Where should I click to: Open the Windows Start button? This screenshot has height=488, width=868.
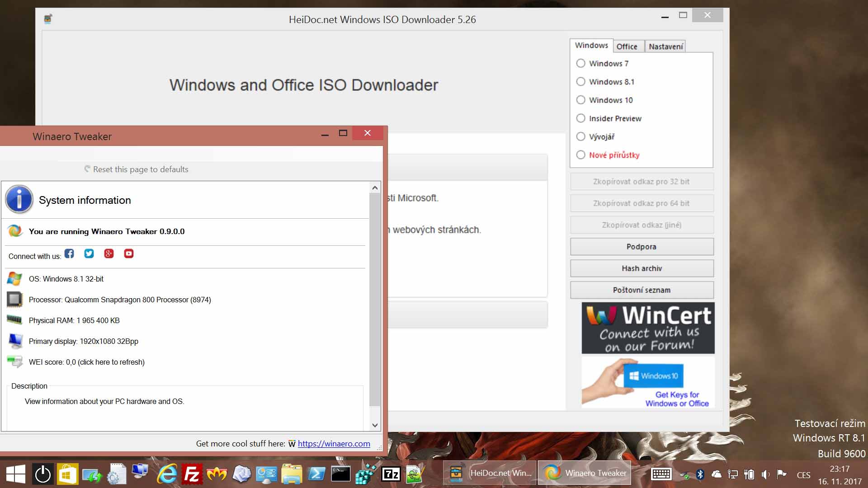point(16,474)
